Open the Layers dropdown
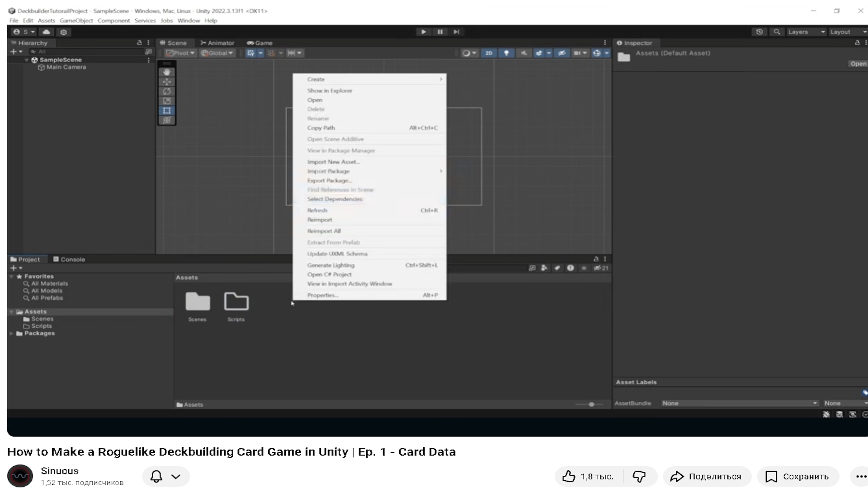 click(x=807, y=32)
